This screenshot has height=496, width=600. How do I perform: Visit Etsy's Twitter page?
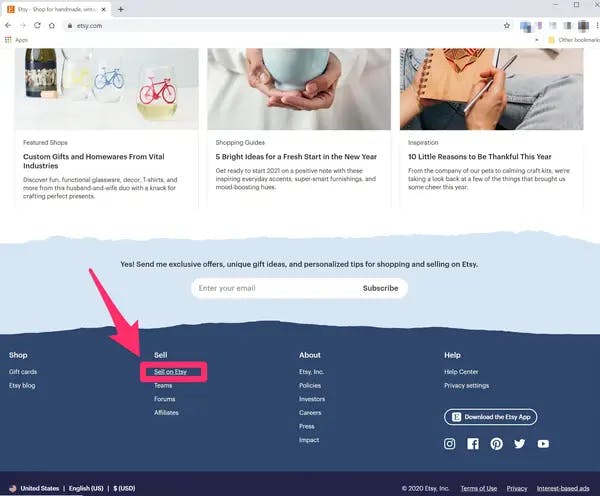520,444
